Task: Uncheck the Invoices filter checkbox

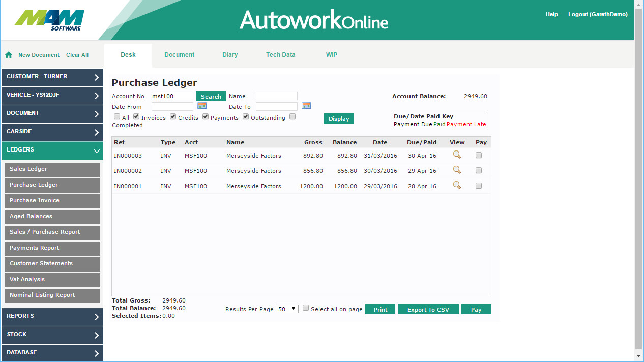Action: [x=136, y=117]
